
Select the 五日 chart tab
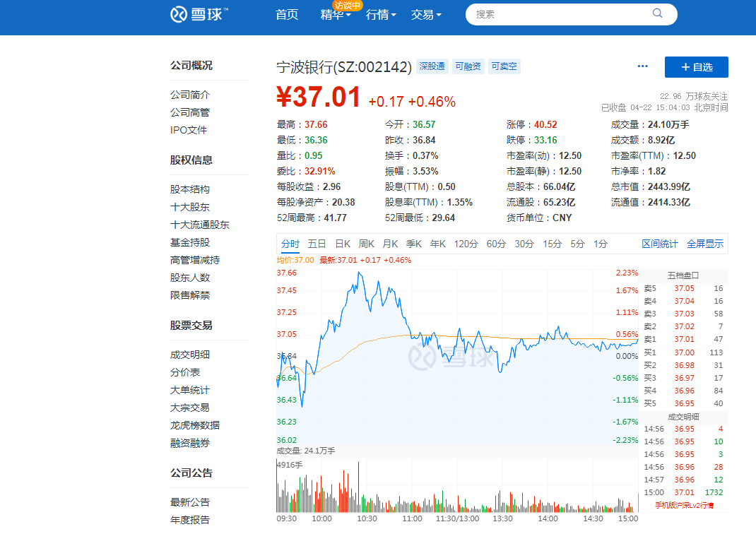tap(317, 244)
